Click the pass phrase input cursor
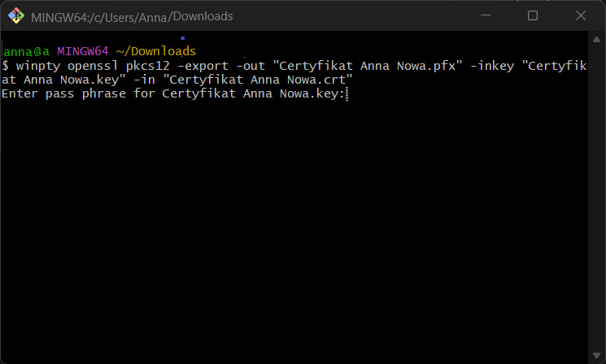The width and height of the screenshot is (606, 364). [x=347, y=94]
